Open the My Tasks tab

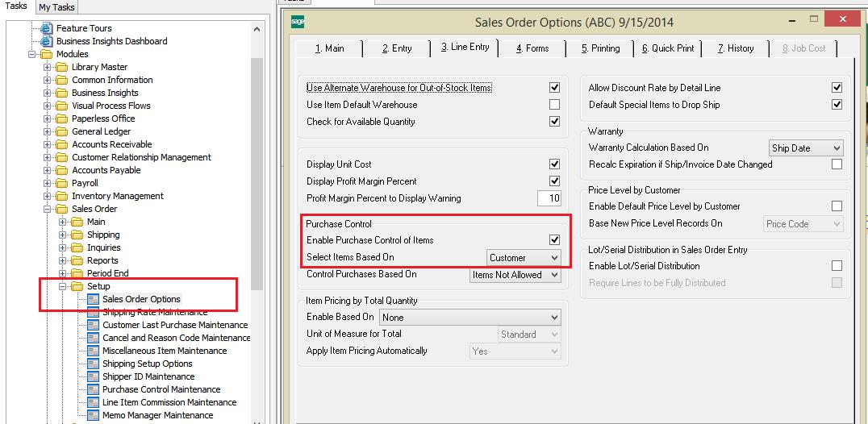pos(56,7)
